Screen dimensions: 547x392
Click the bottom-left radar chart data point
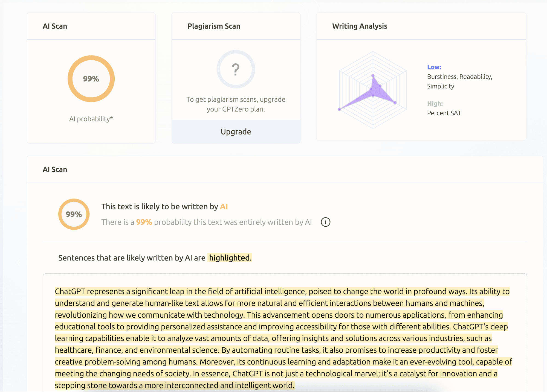tap(339, 109)
